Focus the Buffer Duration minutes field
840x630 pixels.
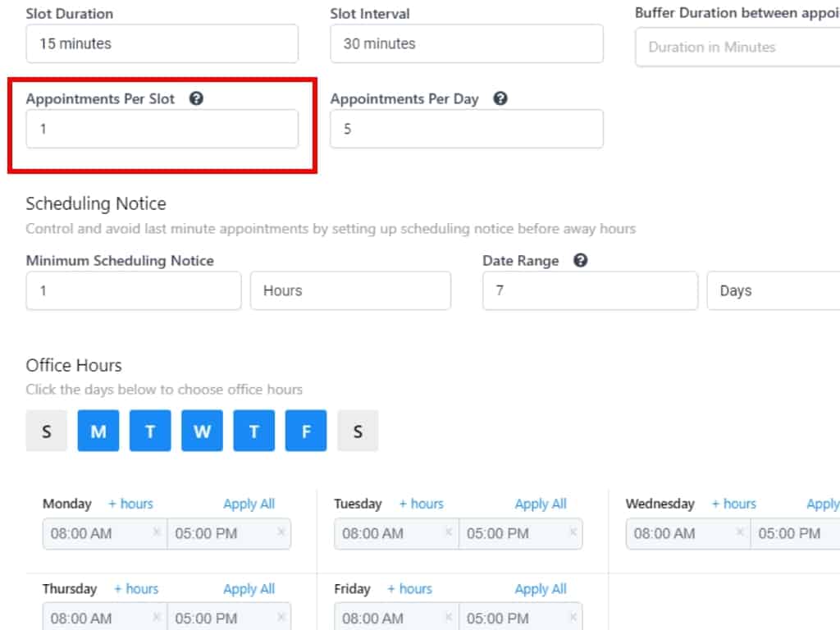coord(738,47)
